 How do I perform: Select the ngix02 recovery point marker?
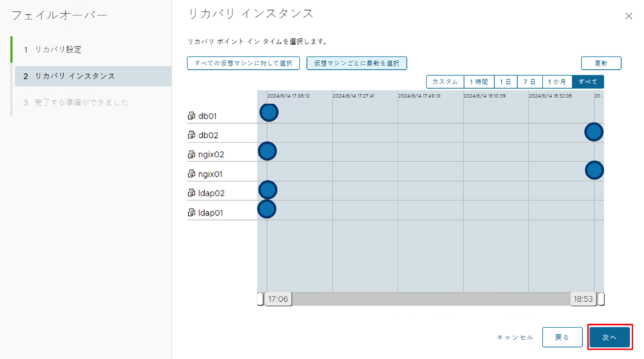tap(267, 151)
